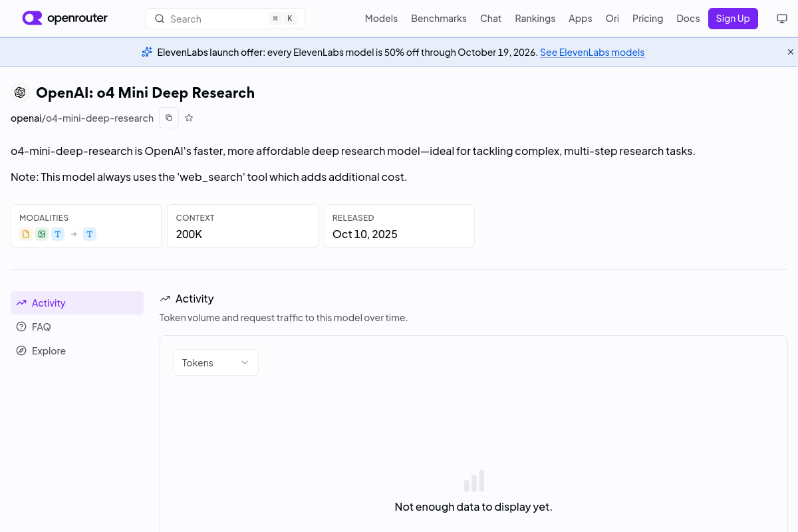Click the FAQ question mark icon
This screenshot has width=798, height=532.
point(21,327)
